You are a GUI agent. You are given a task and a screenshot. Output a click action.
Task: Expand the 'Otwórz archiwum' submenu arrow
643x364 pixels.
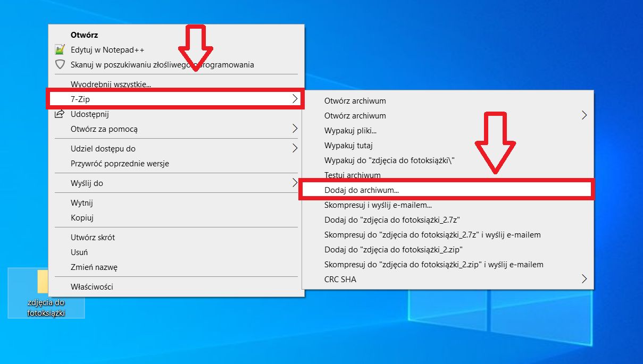click(584, 115)
